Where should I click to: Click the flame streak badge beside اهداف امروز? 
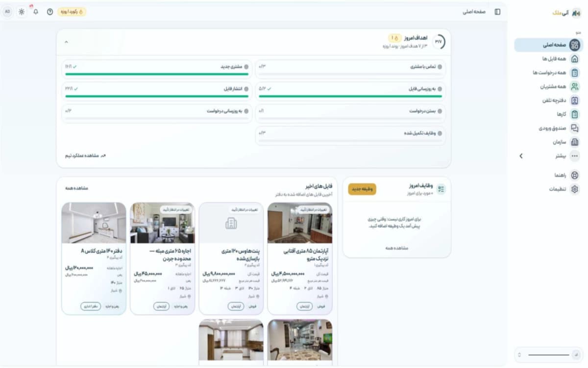(395, 38)
